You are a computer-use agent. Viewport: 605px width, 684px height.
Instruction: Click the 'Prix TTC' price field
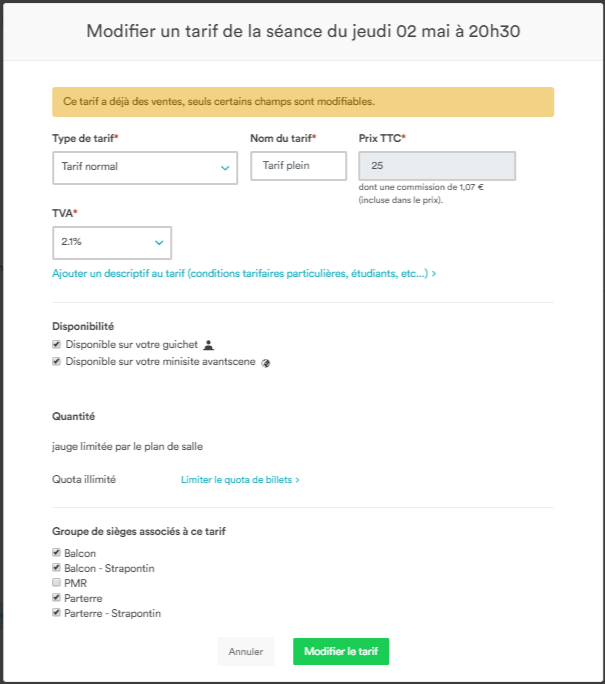point(436,166)
